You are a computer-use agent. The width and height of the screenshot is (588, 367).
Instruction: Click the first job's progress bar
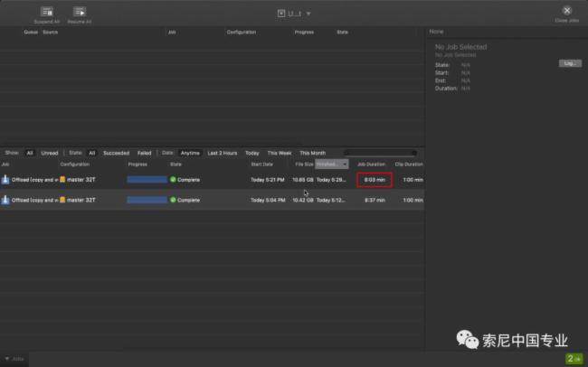click(x=147, y=180)
